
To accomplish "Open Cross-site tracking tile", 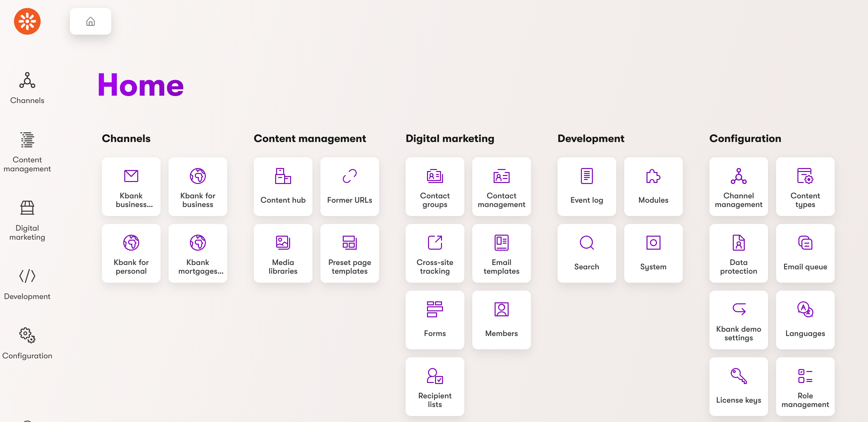I will (x=434, y=253).
